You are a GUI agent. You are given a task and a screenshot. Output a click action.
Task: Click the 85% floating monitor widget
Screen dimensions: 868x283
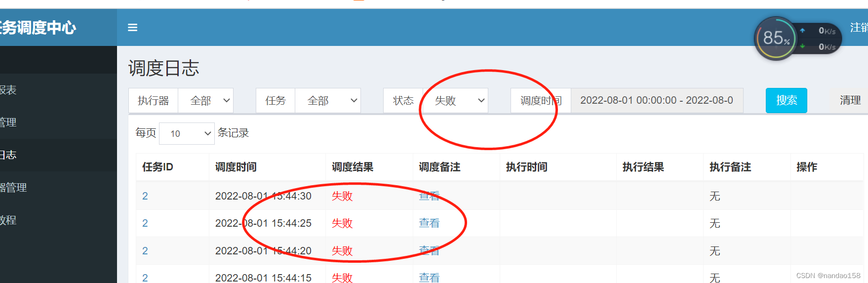[x=776, y=39]
